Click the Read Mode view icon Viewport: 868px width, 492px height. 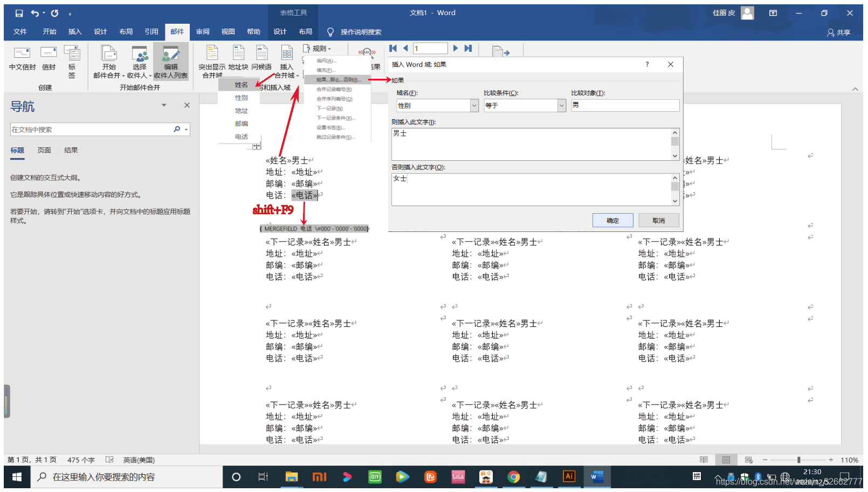pos(704,460)
